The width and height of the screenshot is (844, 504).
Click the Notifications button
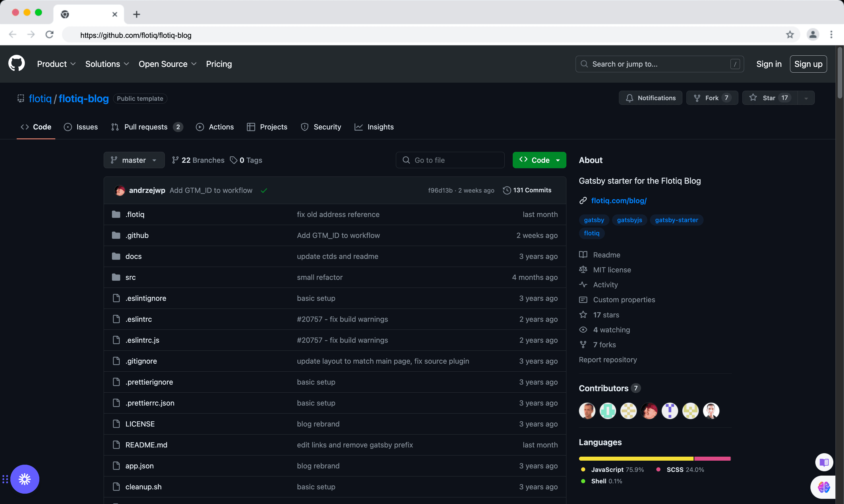pyautogui.click(x=650, y=98)
